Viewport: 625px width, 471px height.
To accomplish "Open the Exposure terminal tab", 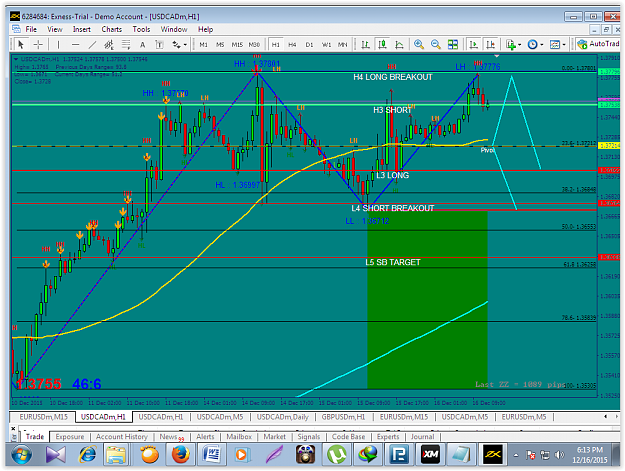I will click(x=70, y=437).
